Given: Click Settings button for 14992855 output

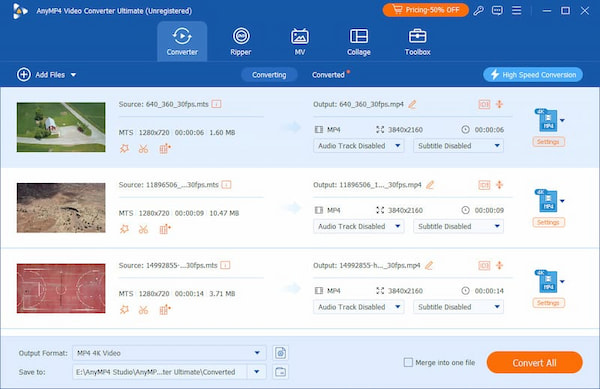Looking at the screenshot, I should pyautogui.click(x=548, y=303).
